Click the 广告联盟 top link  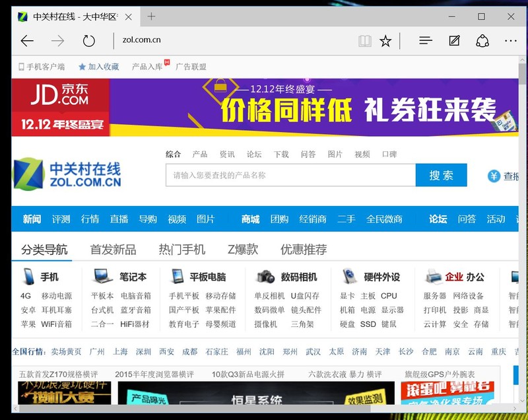coord(191,67)
